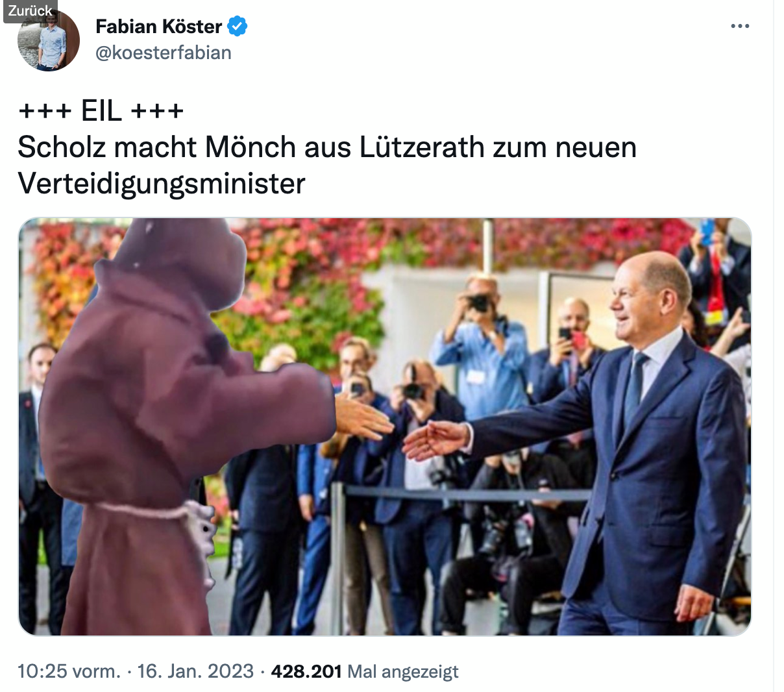The height and width of the screenshot is (692, 784).
Task: Open the @koesterfabian handle link
Action: click(x=164, y=53)
